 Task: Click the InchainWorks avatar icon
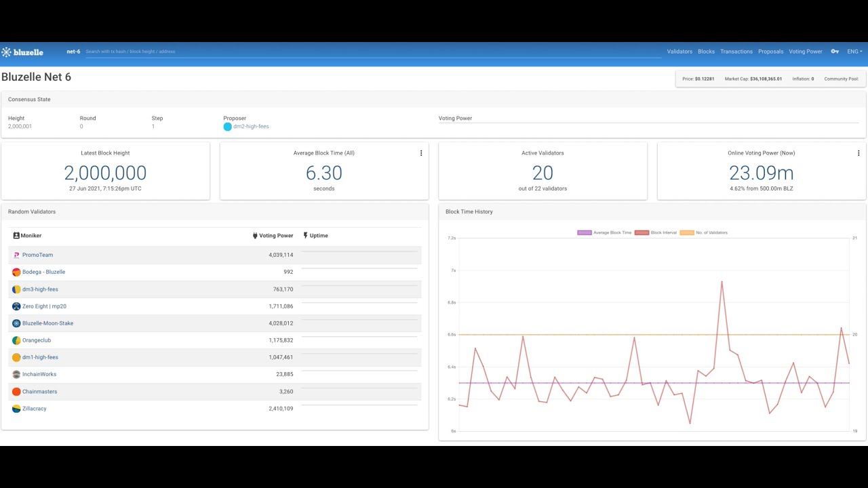click(x=16, y=374)
